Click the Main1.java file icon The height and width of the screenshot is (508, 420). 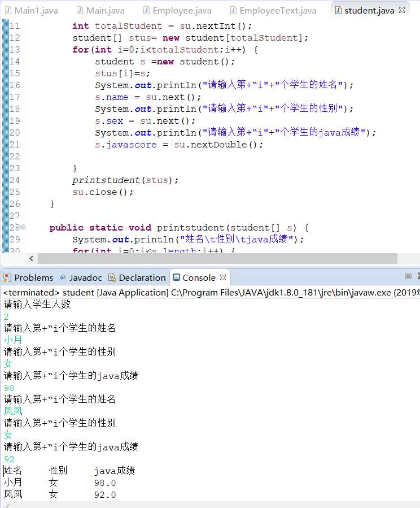click(x=8, y=10)
